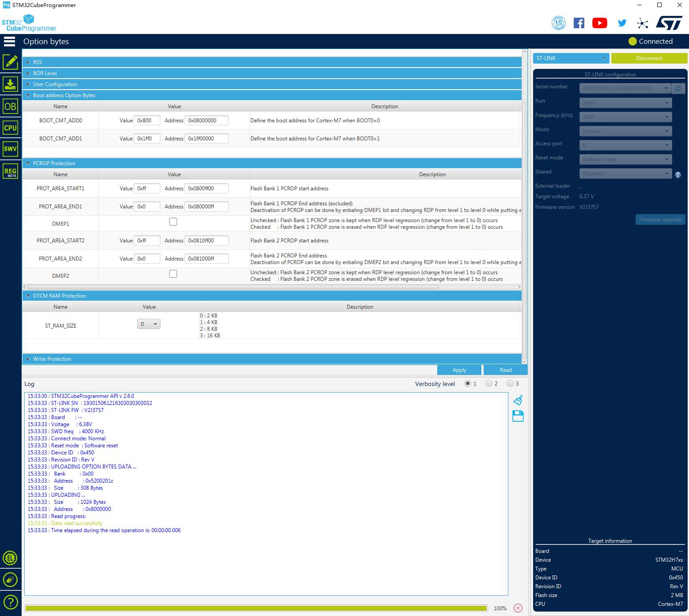
Task: Click the ST logo
Action: (669, 23)
